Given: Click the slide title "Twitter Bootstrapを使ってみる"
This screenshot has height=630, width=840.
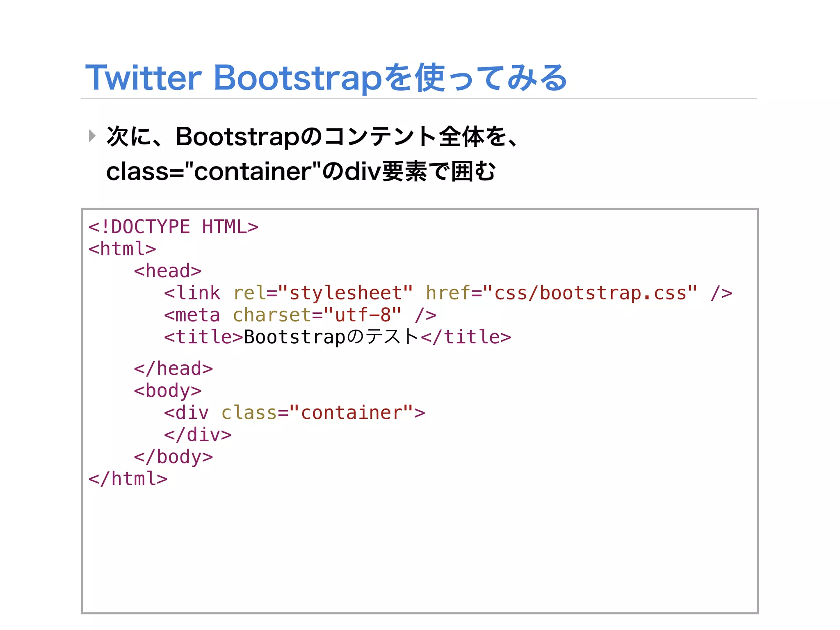Looking at the screenshot, I should tap(326, 78).
